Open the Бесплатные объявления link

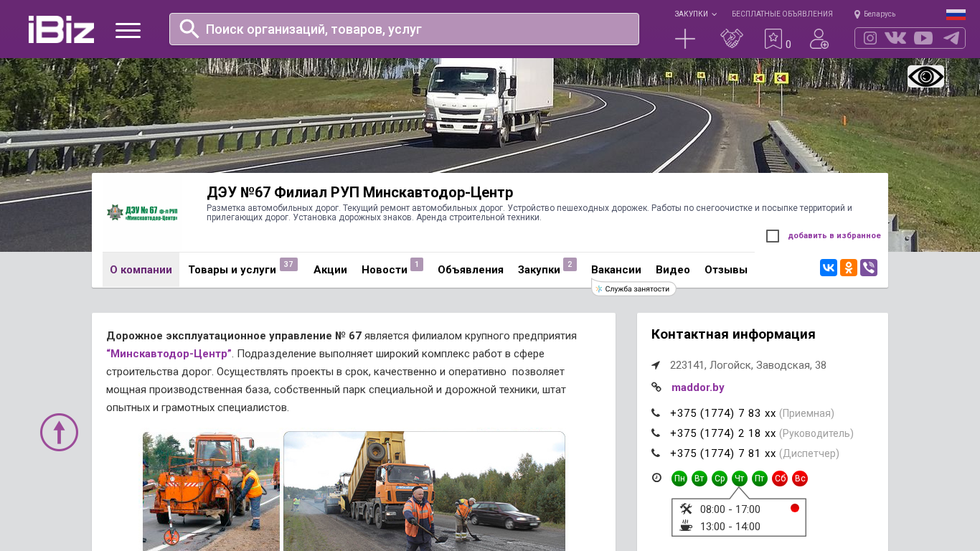[782, 14]
